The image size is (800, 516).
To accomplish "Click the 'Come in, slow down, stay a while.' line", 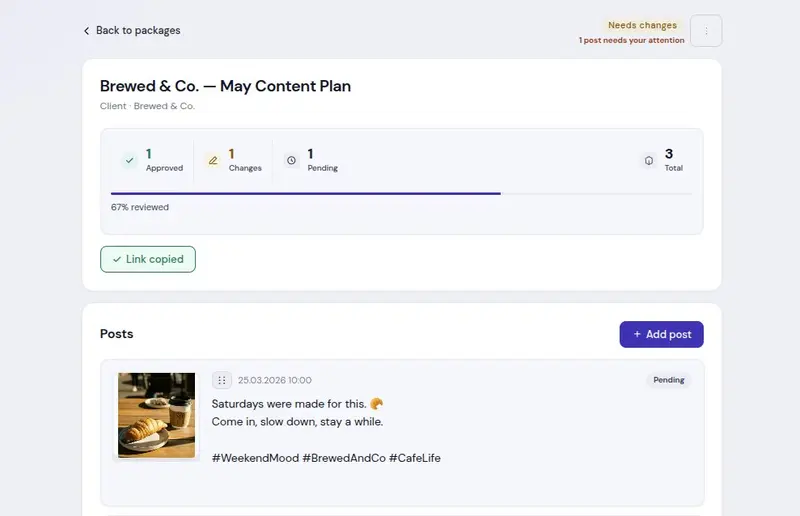I will click(297, 422).
